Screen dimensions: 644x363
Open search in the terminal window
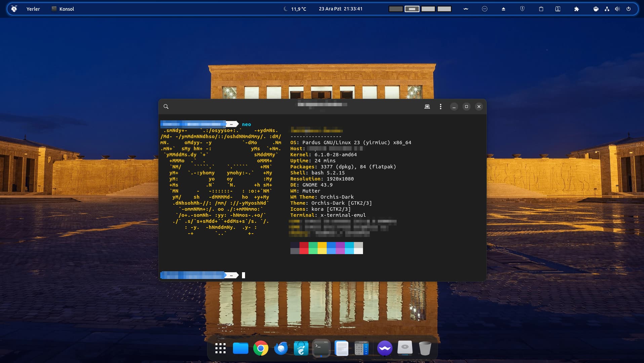pos(166,107)
